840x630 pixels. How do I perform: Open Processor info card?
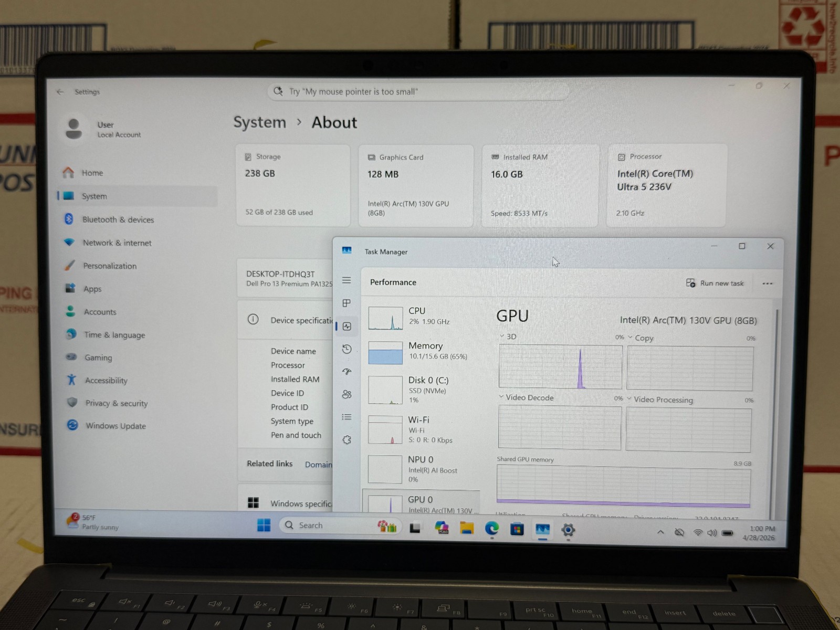click(666, 185)
